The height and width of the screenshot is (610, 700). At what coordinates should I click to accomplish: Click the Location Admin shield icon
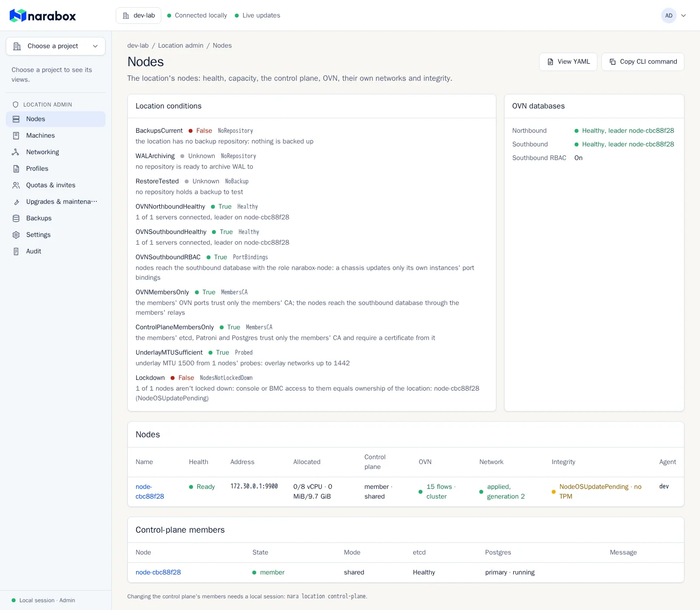click(x=16, y=105)
